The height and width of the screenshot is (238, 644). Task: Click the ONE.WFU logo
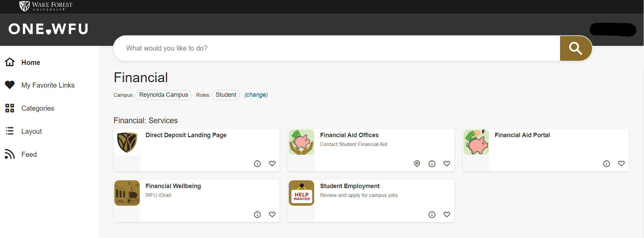point(48,29)
